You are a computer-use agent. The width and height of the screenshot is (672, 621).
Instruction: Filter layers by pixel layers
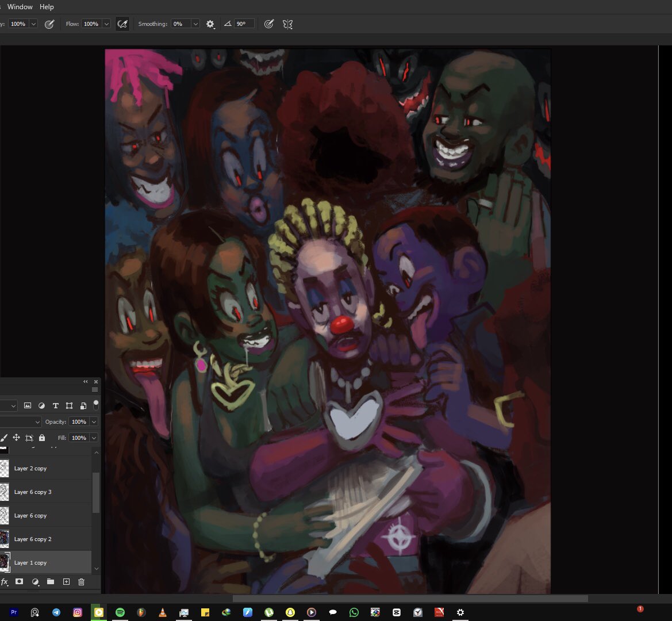pyautogui.click(x=28, y=405)
